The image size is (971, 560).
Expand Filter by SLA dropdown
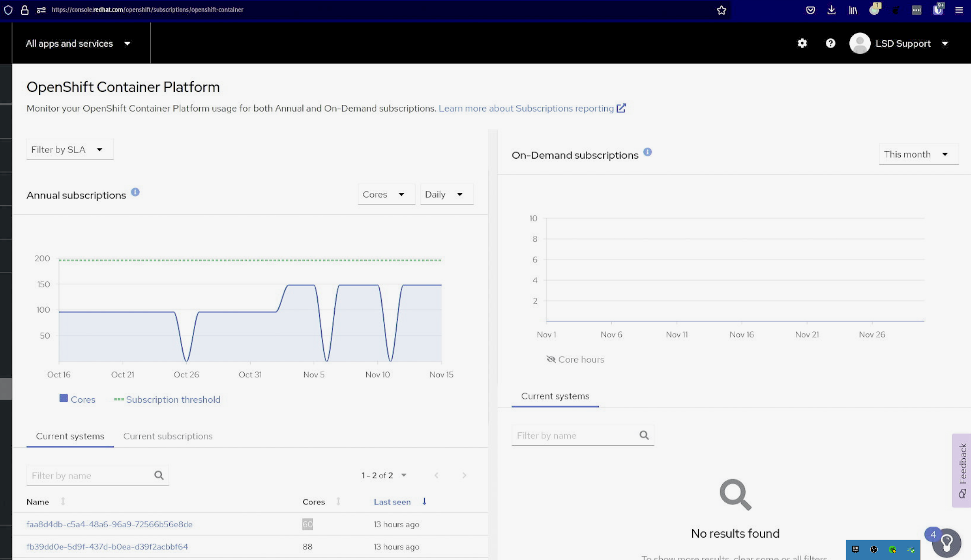[69, 150]
